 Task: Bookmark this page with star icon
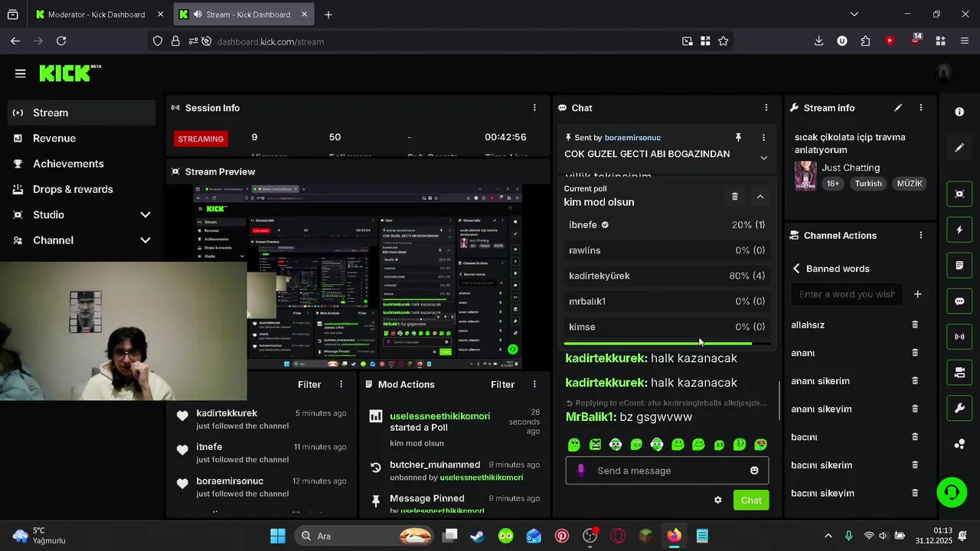[x=723, y=41]
